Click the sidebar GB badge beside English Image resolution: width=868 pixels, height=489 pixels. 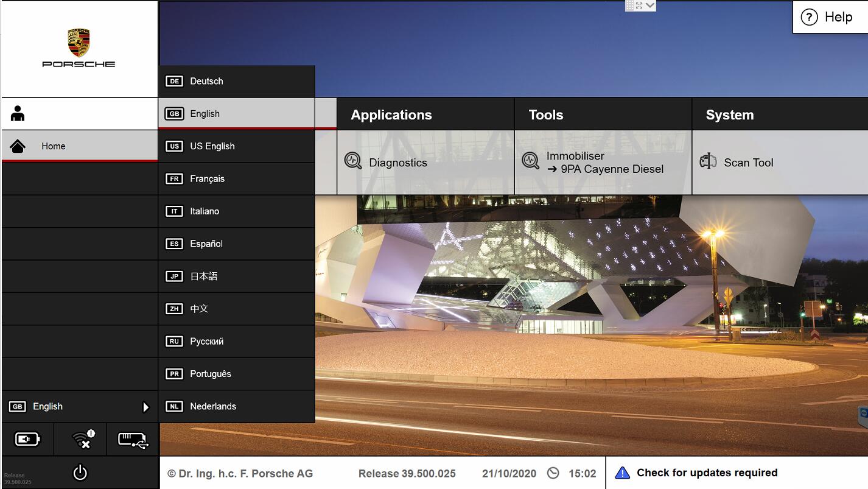(x=18, y=407)
